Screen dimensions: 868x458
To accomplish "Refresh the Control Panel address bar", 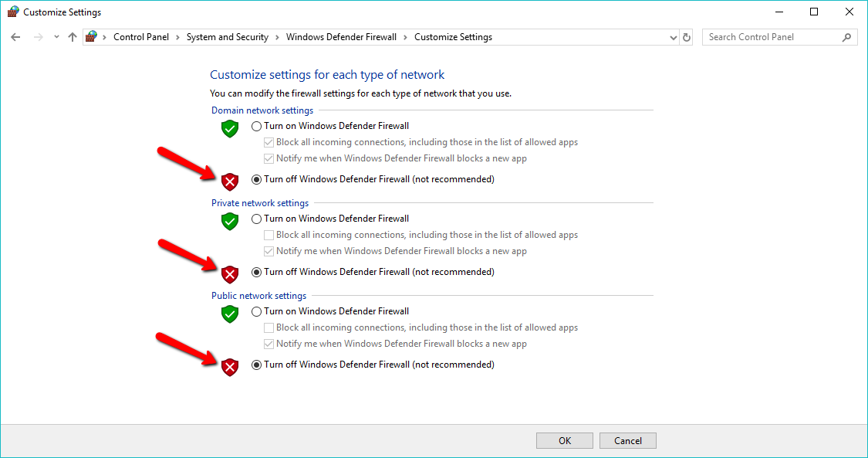I will click(x=687, y=37).
